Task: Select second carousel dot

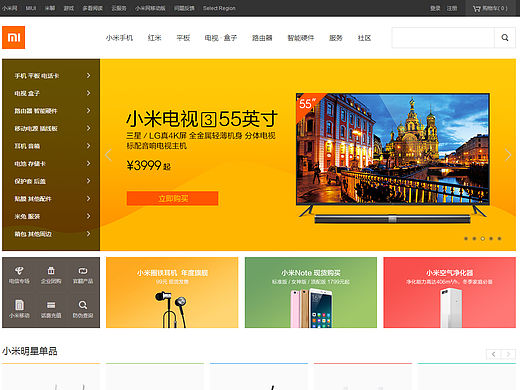Action: (x=474, y=238)
